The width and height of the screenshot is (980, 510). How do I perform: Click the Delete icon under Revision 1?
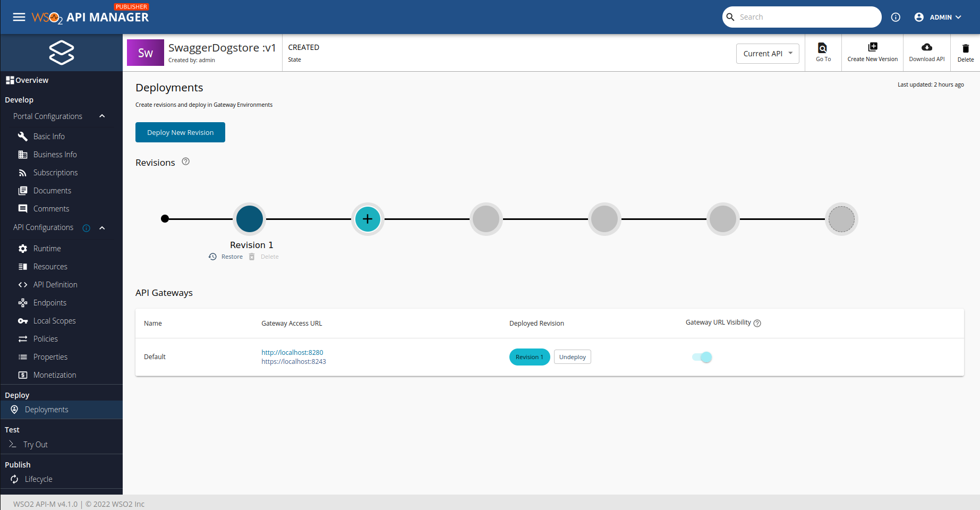pos(252,257)
